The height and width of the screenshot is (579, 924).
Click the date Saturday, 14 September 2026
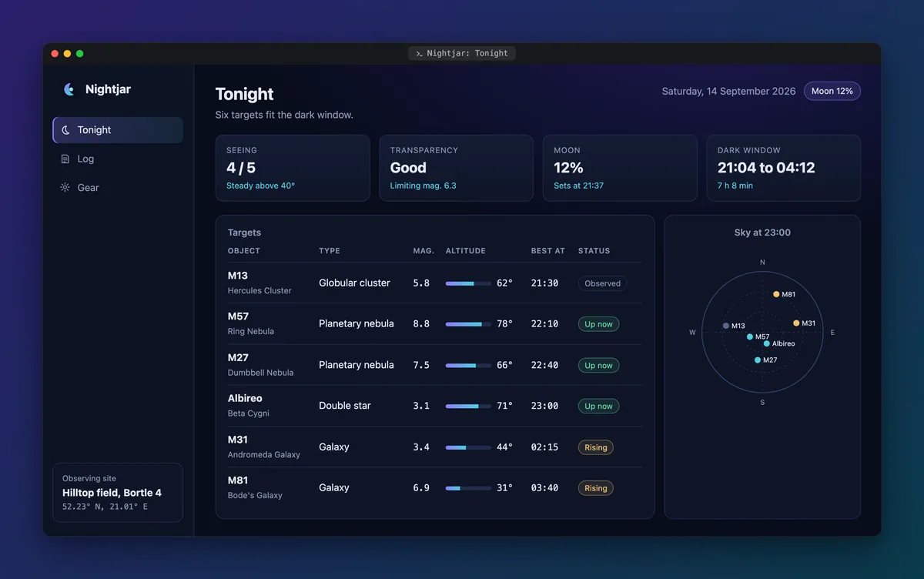[728, 91]
